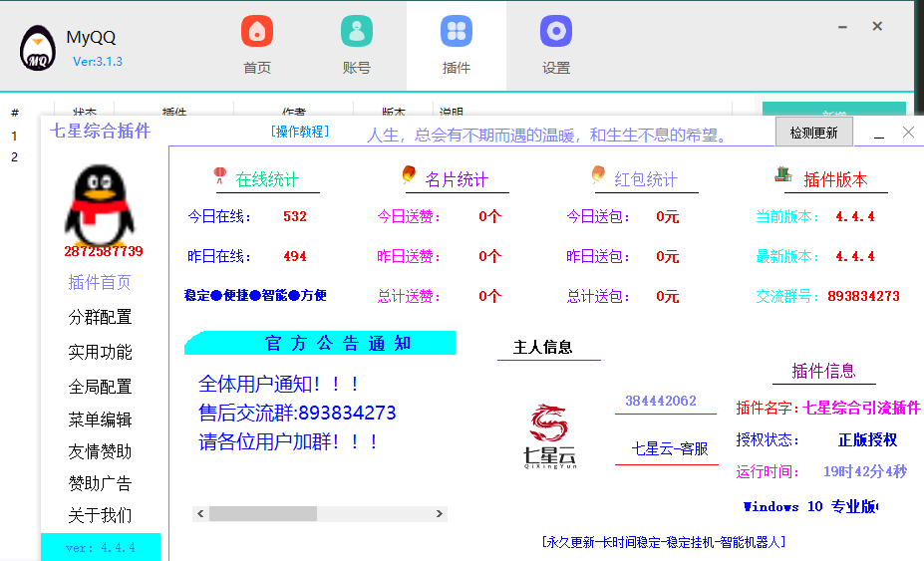Click the 检测更新 button
Screen dimensions: 924x561
pos(813,133)
